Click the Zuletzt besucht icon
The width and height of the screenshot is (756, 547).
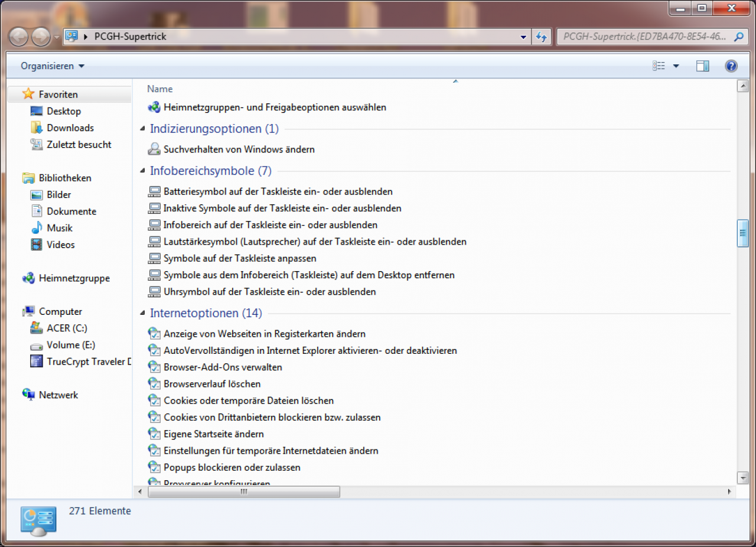[37, 144]
